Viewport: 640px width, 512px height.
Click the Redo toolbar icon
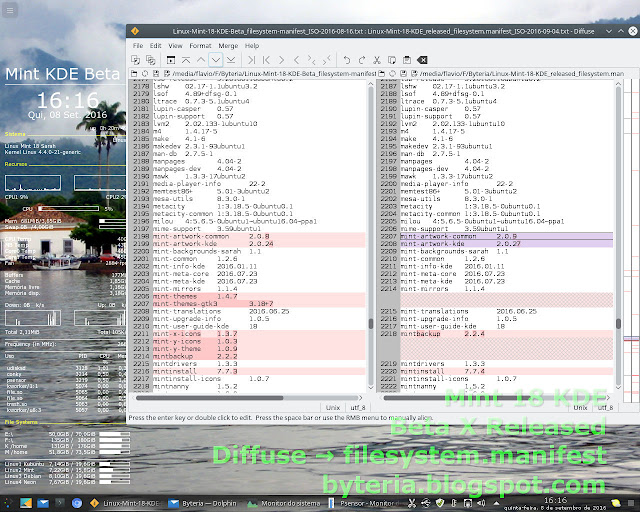[362, 60]
